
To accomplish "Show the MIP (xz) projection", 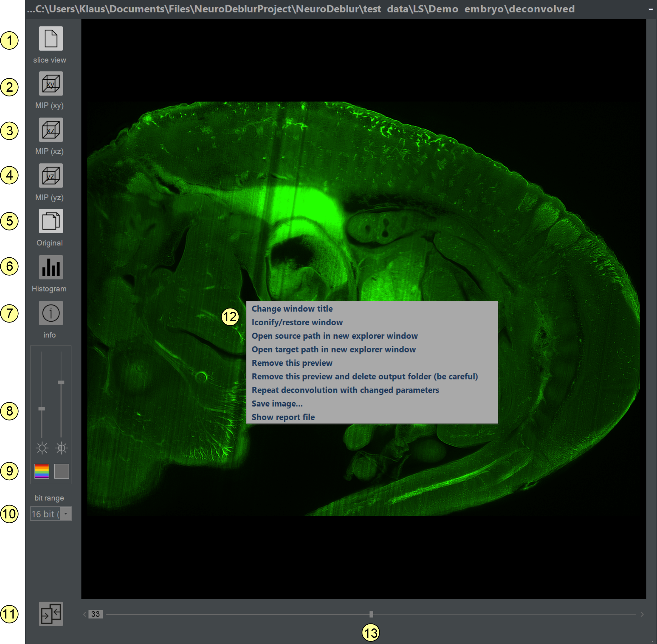I will click(51, 130).
